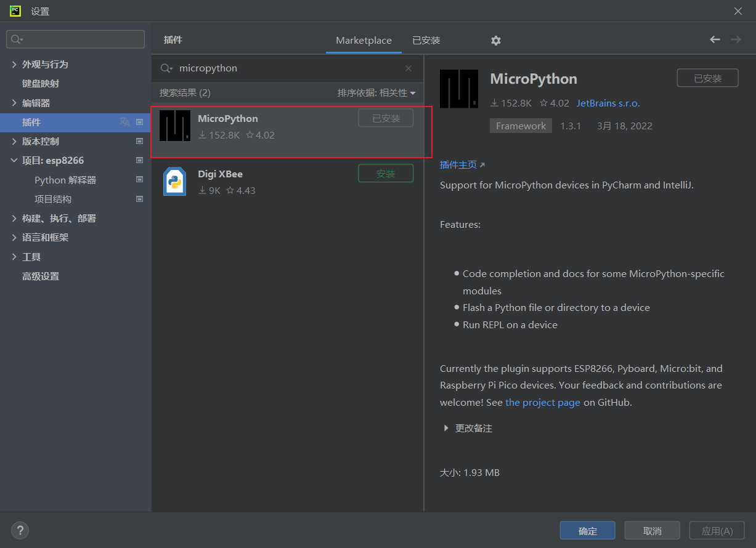Image resolution: width=756 pixels, height=548 pixels.
Task: Click the 取消 button
Action: pyautogui.click(x=652, y=531)
